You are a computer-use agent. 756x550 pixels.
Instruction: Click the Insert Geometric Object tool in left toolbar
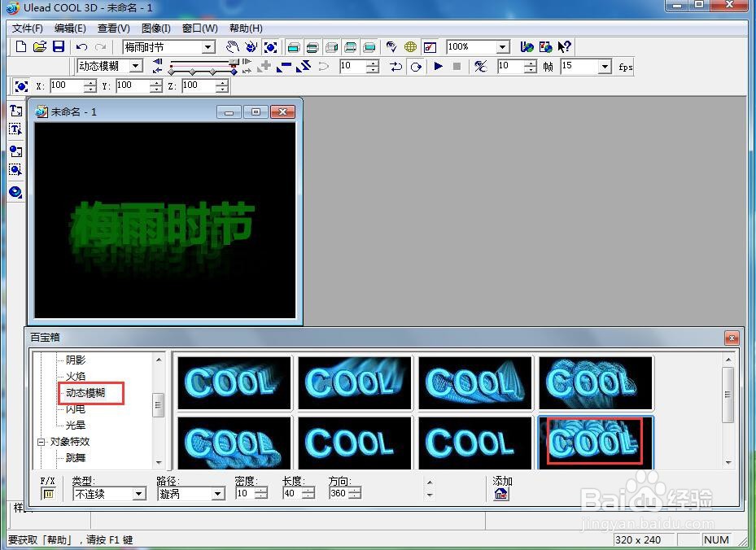(15, 192)
